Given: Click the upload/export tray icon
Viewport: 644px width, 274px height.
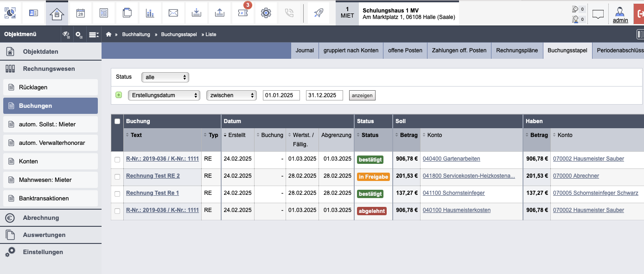Looking at the screenshot, I should [220, 13].
